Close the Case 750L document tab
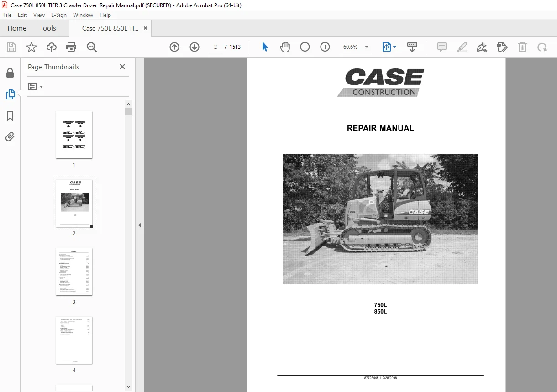This screenshot has width=557, height=392. [x=145, y=28]
